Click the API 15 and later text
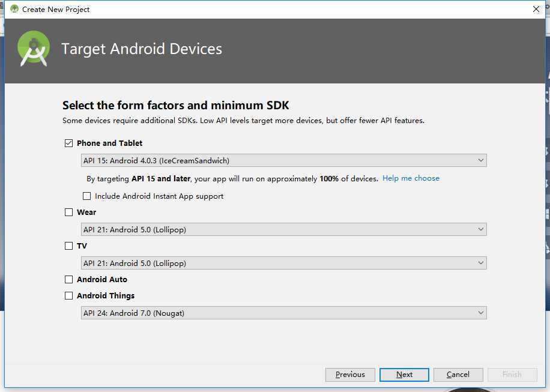The width and height of the screenshot is (550, 392). [x=161, y=178]
